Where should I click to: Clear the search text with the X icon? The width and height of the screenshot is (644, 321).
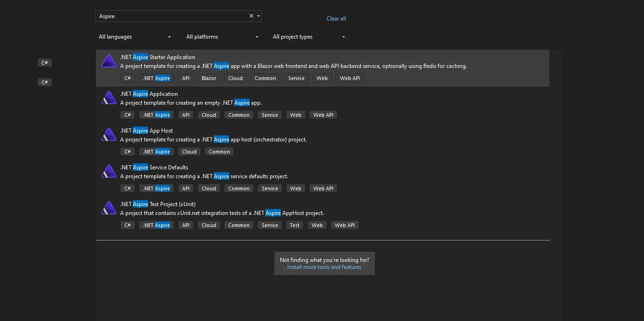click(251, 16)
